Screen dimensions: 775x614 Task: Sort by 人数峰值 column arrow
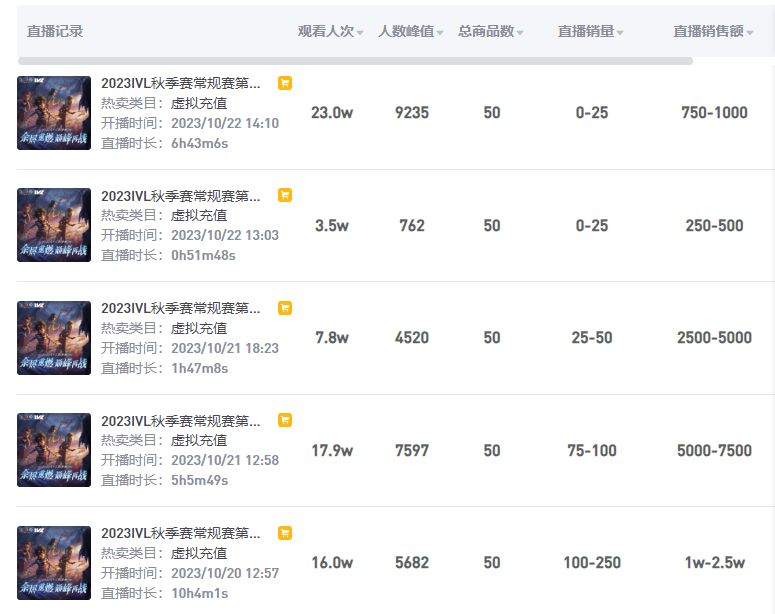440,33
